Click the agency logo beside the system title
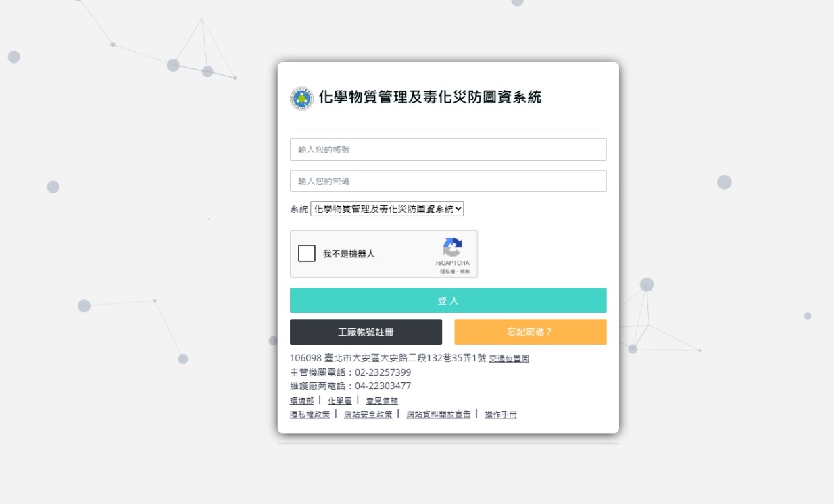834x504 pixels. pos(301,99)
